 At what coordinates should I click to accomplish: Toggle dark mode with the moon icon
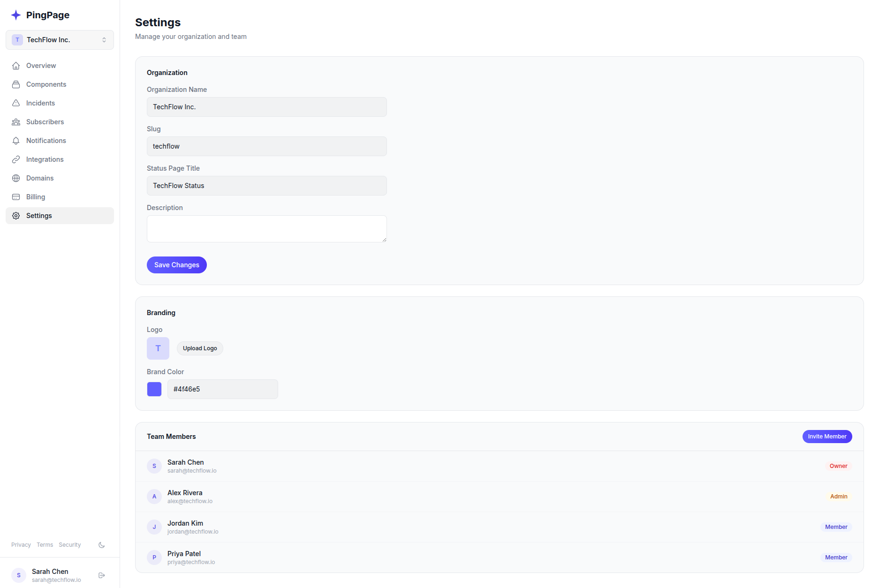102,545
